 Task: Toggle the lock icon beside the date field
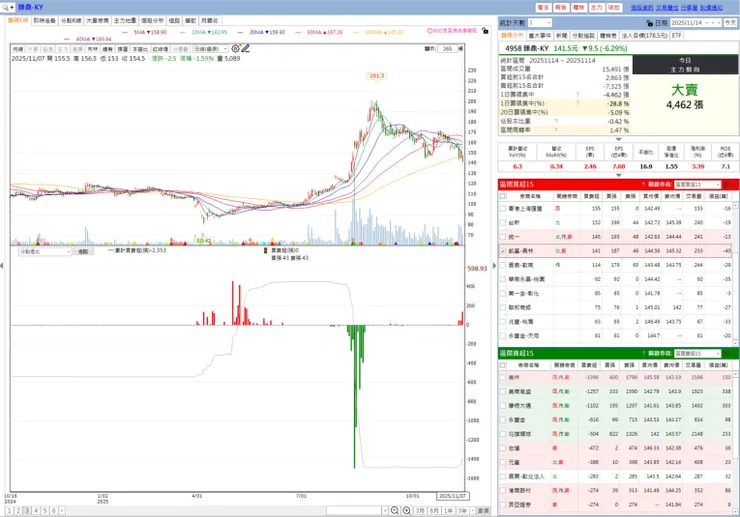click(649, 23)
